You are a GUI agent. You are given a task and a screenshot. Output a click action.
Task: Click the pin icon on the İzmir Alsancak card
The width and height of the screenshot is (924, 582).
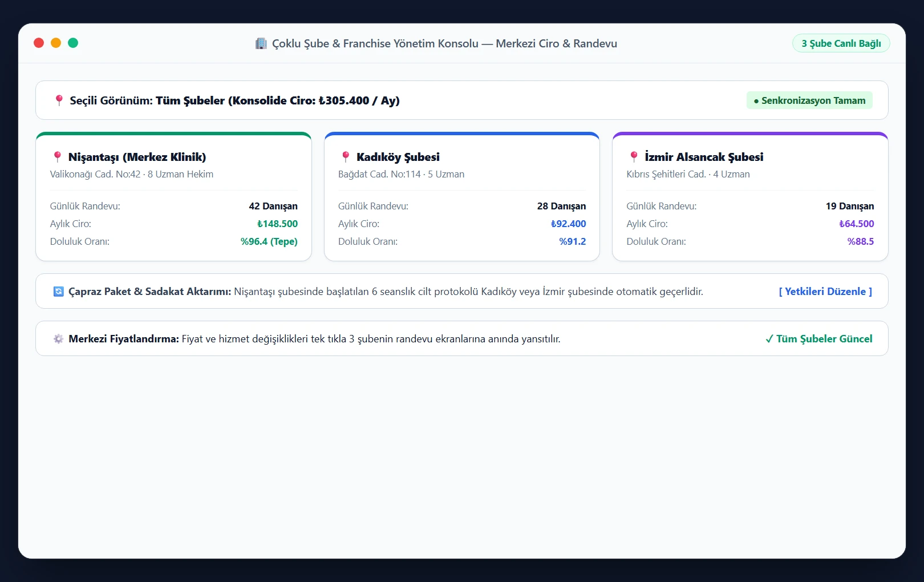tap(634, 157)
